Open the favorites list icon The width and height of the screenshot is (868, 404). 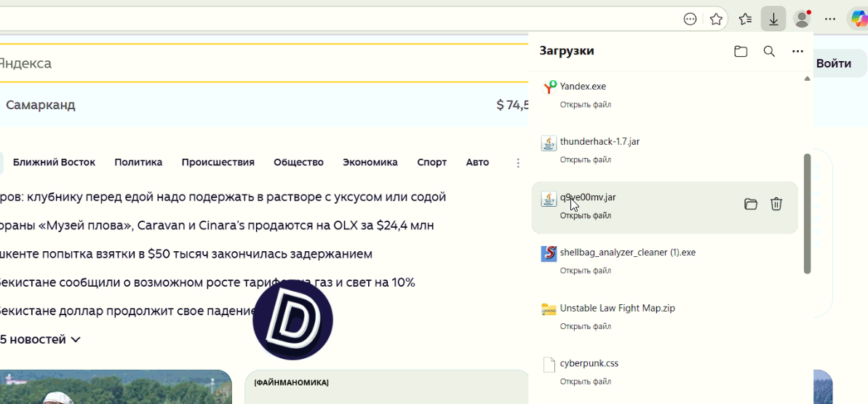click(745, 20)
